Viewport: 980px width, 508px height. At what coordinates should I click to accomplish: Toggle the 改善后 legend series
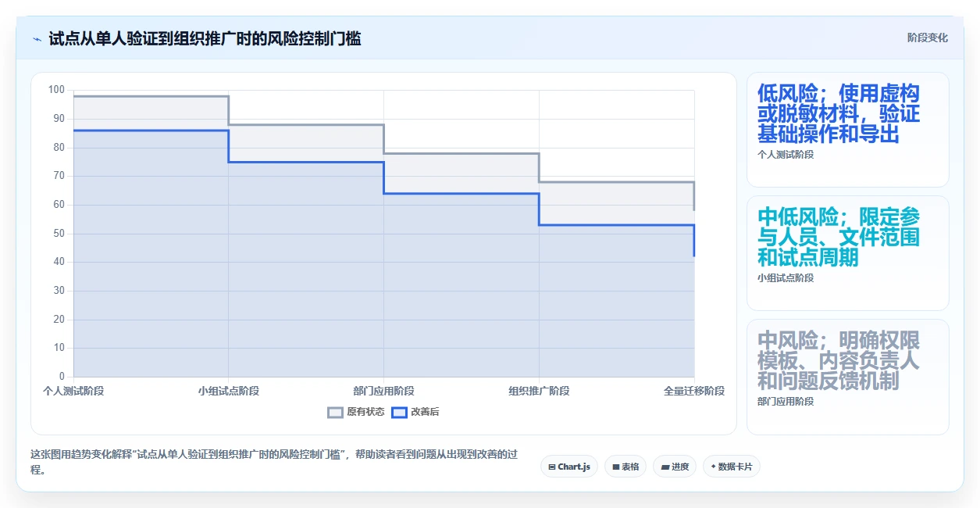tap(415, 412)
